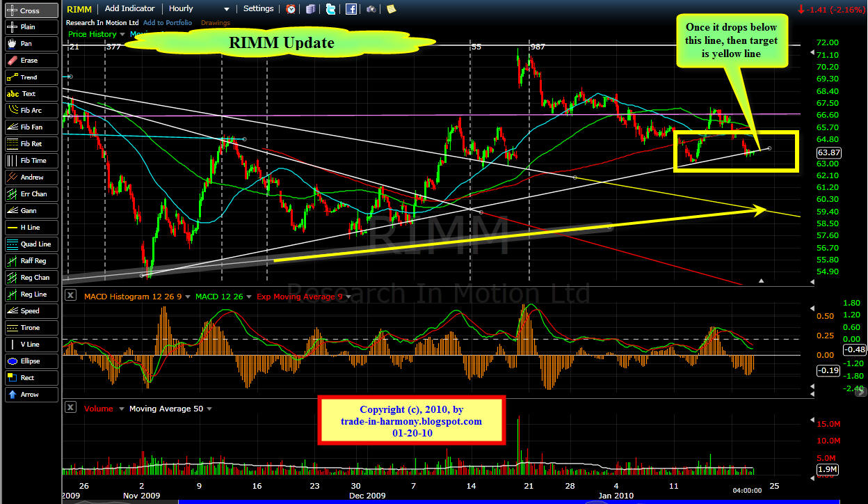868x504 pixels.
Task: Select the Reg Chan tool
Action: tap(31, 278)
